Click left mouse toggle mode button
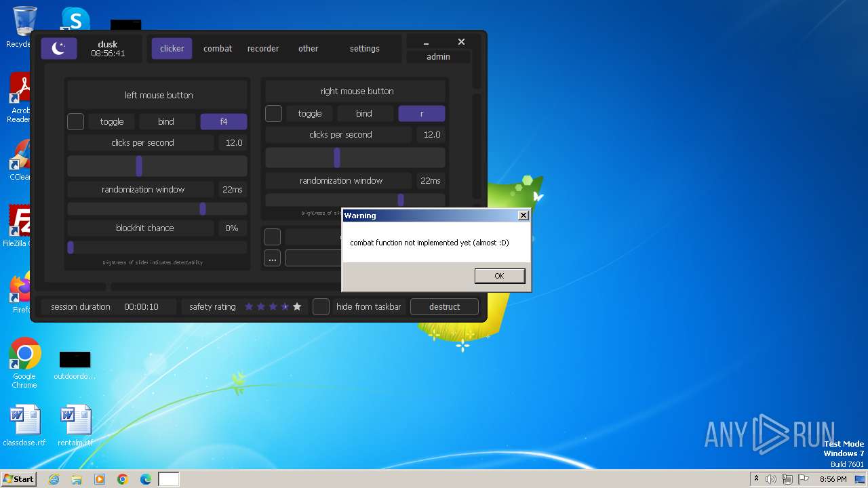Viewport: 868px width, 488px height. click(112, 121)
